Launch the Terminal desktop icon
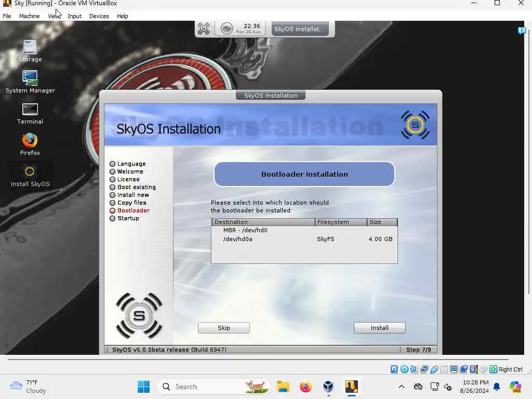Image resolution: width=532 pixels, height=399 pixels. tap(30, 113)
